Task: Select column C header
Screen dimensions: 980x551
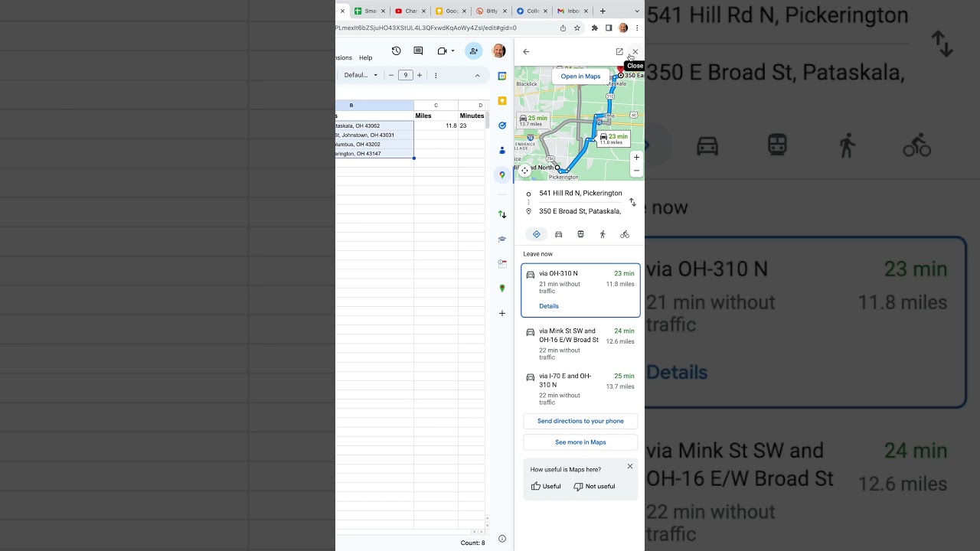Action: tap(436, 106)
